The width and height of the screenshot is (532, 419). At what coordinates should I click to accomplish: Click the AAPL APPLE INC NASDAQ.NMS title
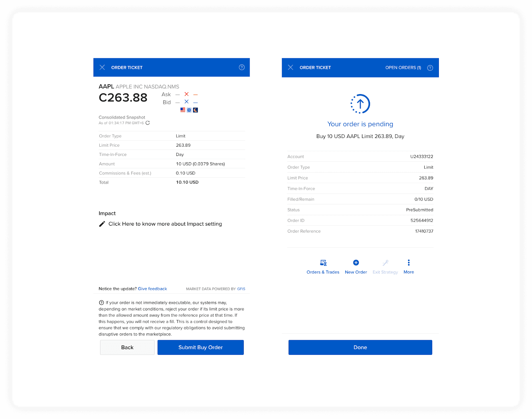click(139, 86)
